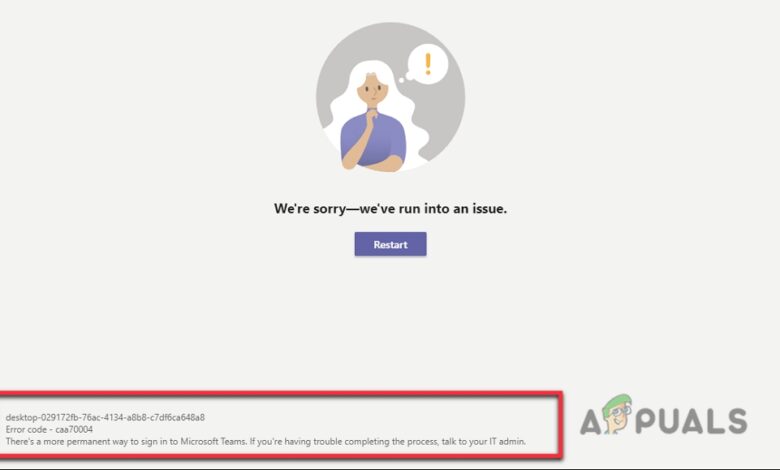Click the woman's white hair illustration
The image size is (780, 470).
[346, 107]
